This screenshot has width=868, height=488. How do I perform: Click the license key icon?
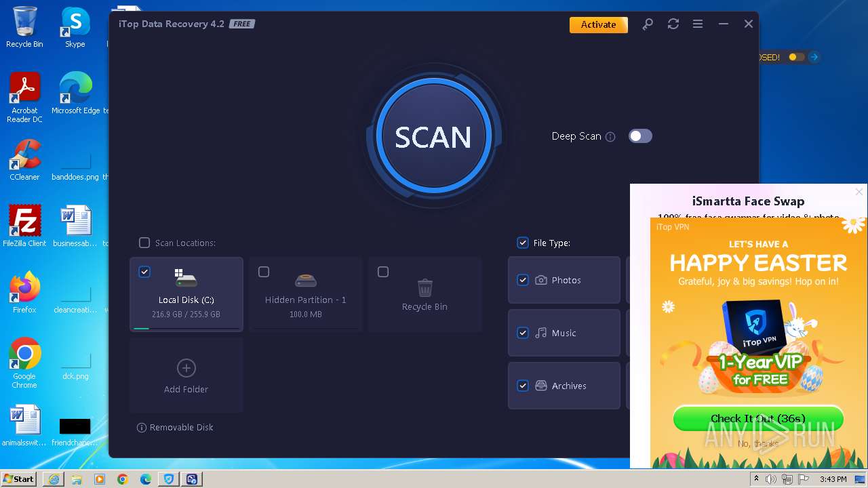(648, 24)
